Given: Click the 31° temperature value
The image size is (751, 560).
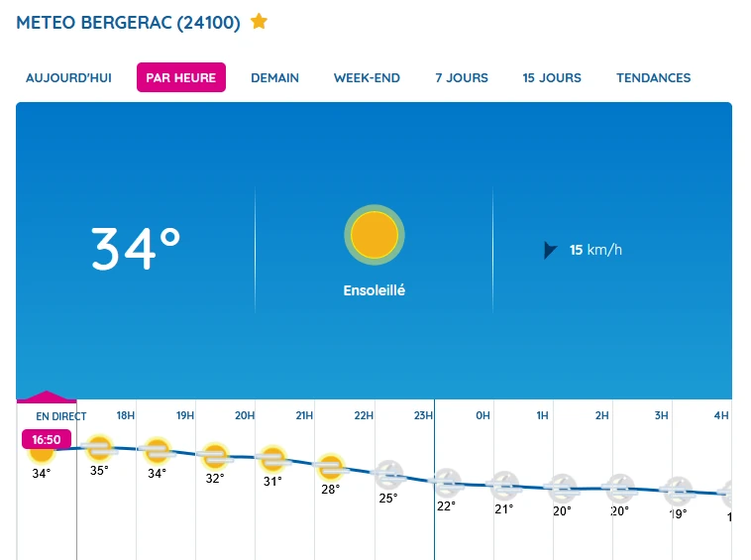Looking at the screenshot, I should click(272, 481).
